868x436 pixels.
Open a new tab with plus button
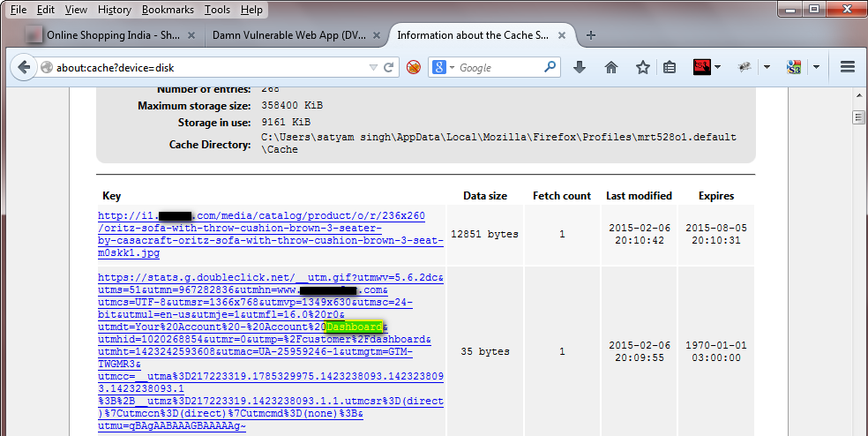coord(591,35)
